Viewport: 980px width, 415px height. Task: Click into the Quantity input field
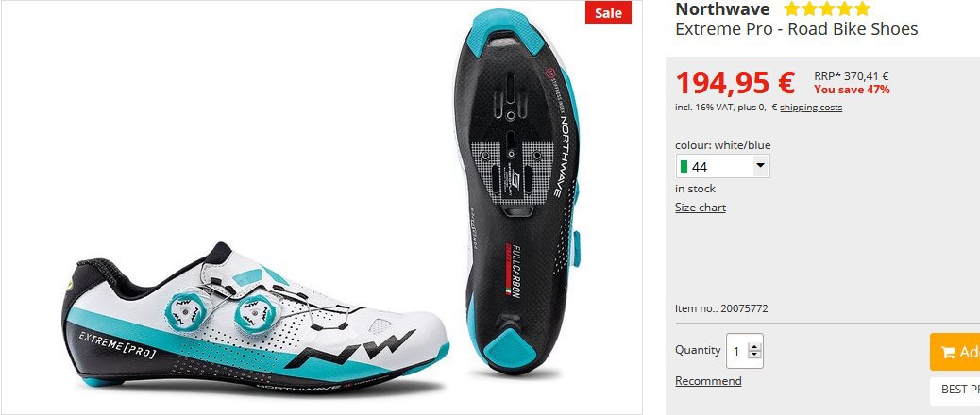(737, 352)
